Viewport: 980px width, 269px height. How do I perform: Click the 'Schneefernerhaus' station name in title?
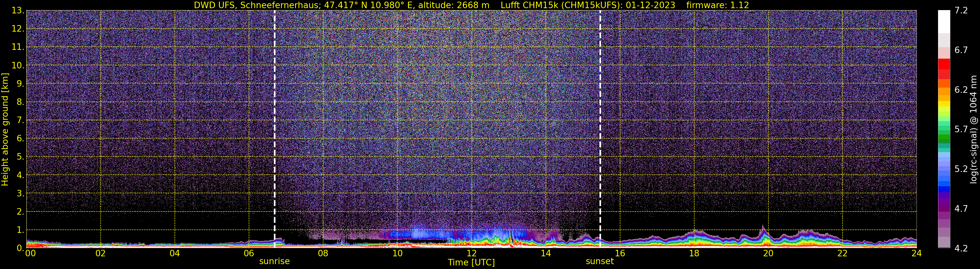click(x=280, y=5)
